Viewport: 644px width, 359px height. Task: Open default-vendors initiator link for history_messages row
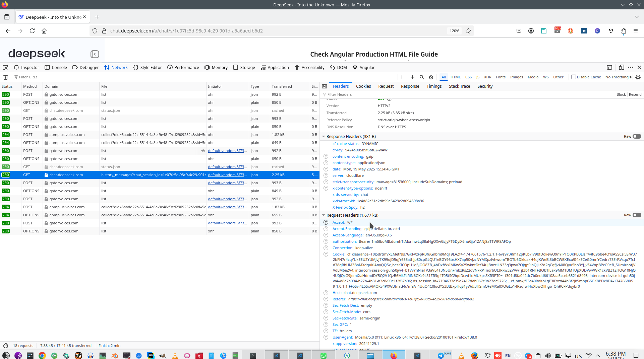pos(227,175)
